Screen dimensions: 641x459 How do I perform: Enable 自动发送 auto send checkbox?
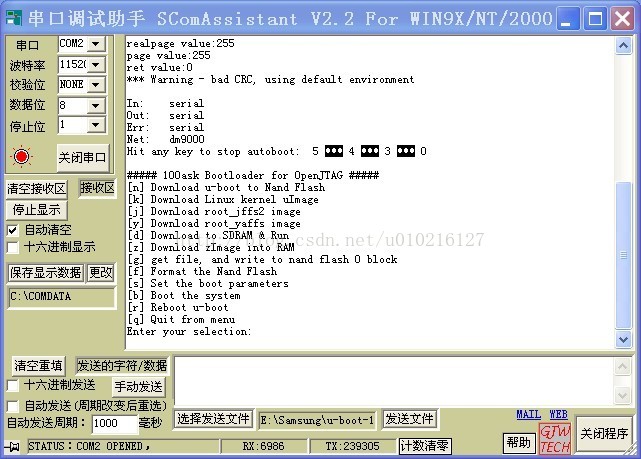(13, 406)
